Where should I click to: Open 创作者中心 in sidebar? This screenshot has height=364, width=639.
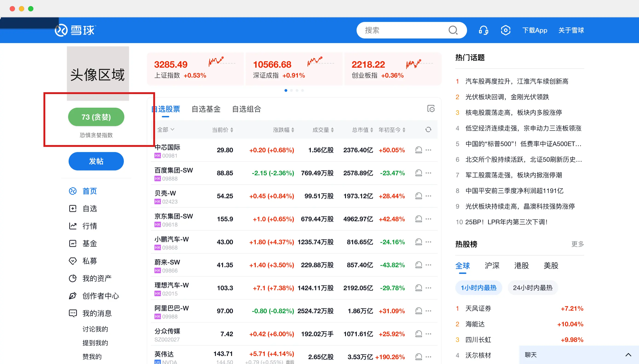pyautogui.click(x=94, y=296)
